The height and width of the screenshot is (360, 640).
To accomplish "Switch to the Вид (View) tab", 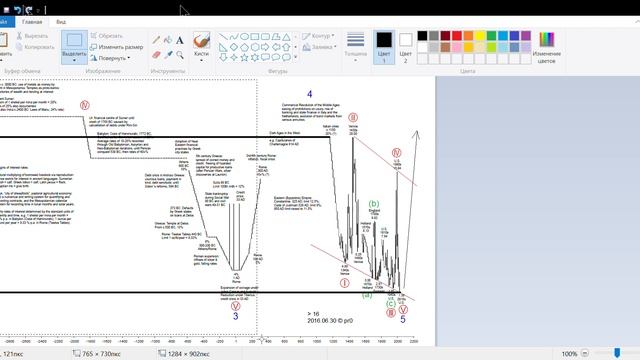I will pos(61,22).
